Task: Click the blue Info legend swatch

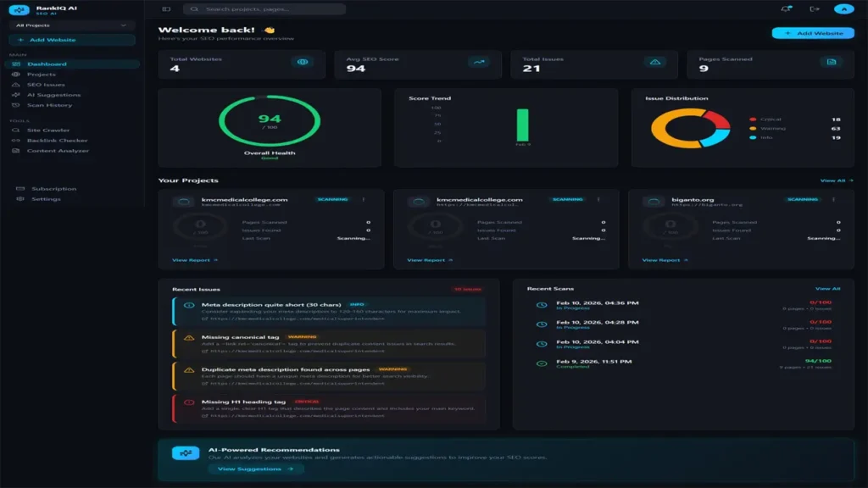Action: point(753,137)
